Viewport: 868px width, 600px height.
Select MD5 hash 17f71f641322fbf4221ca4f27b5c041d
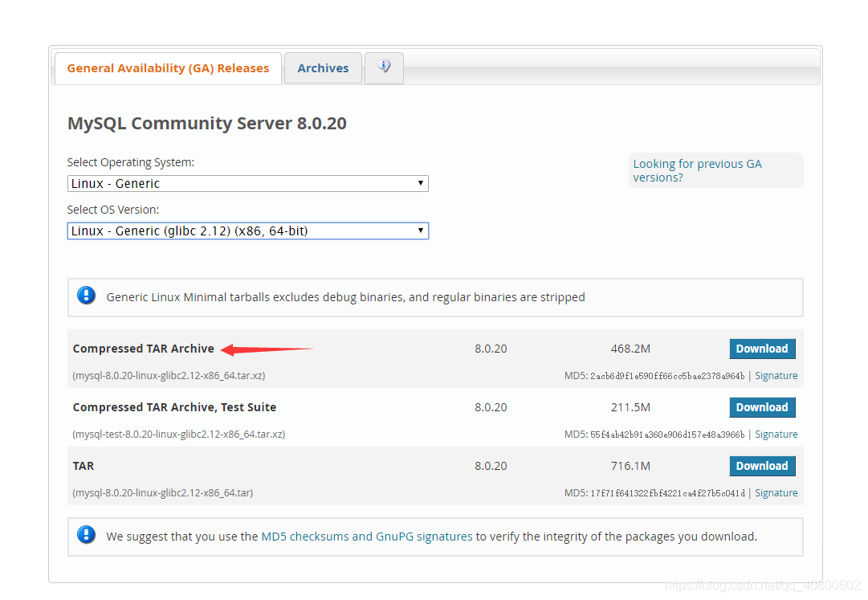(x=667, y=493)
